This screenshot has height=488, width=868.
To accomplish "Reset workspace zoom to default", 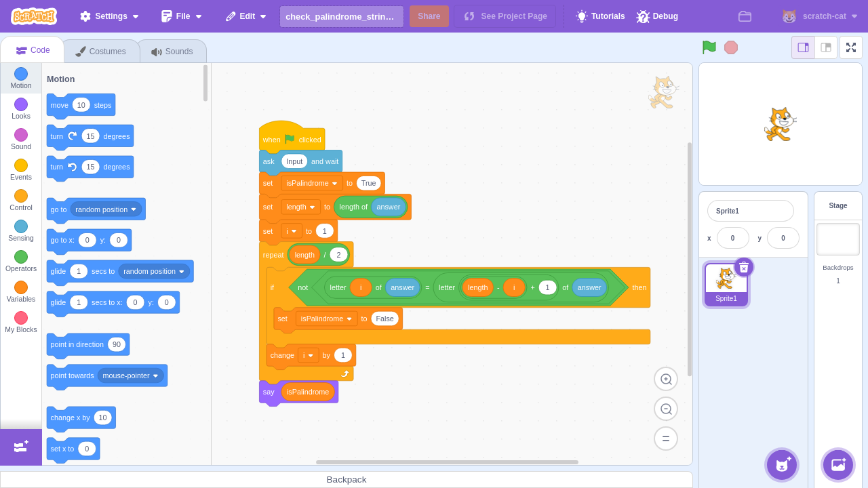I will click(x=666, y=439).
